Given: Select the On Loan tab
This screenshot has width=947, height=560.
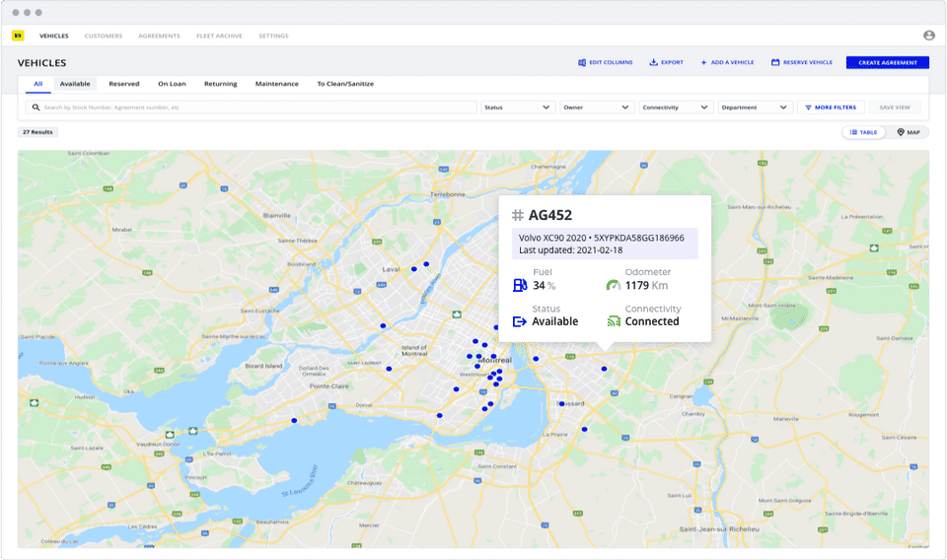Looking at the screenshot, I should [172, 84].
